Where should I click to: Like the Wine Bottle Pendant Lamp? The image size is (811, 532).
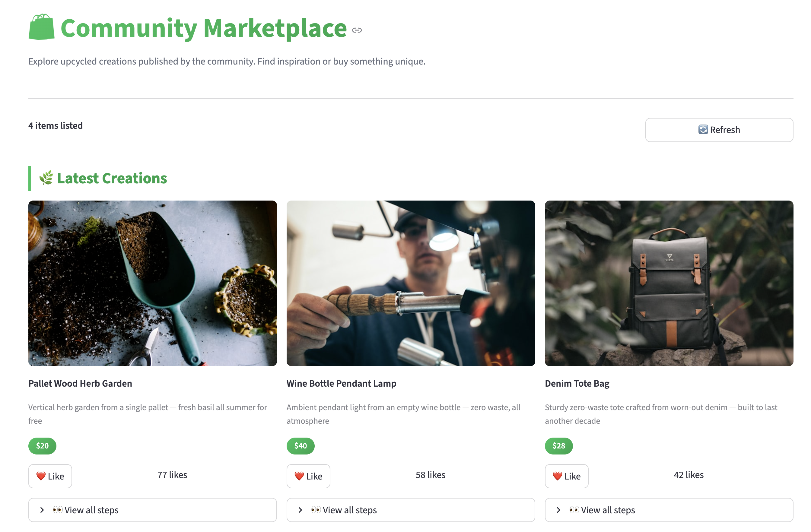(x=308, y=476)
